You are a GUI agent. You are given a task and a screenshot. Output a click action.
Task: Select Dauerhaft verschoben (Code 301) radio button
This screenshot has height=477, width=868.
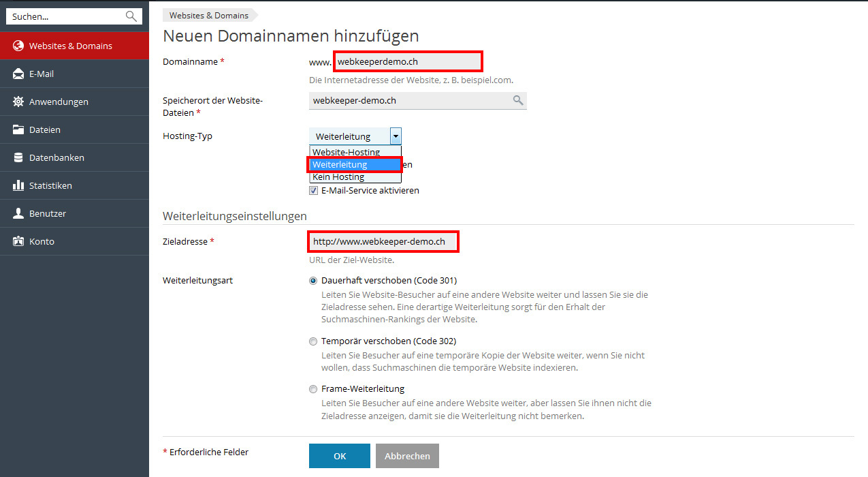(x=313, y=281)
